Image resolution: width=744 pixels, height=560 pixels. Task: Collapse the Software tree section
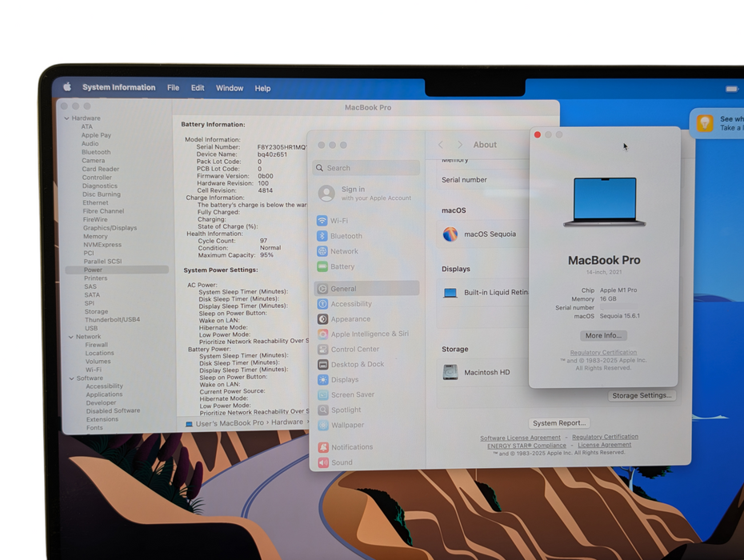click(72, 378)
